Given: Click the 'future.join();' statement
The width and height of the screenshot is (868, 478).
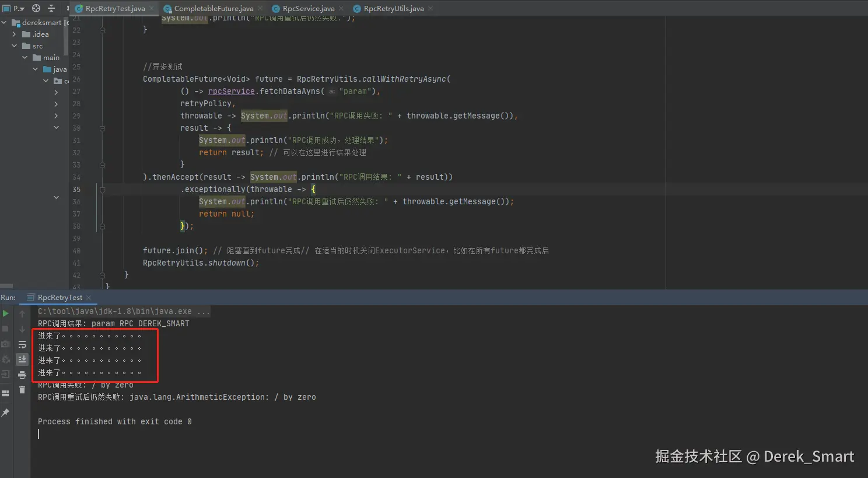Looking at the screenshot, I should (x=176, y=250).
